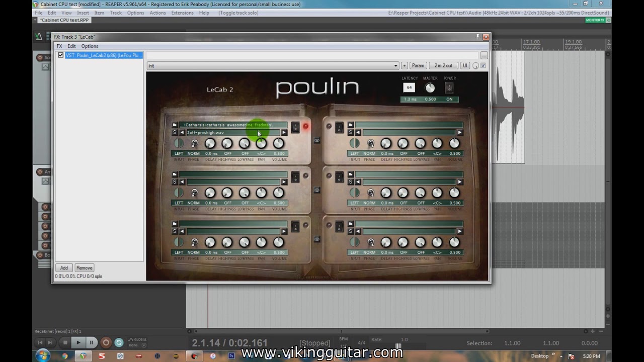Start playback with the transport Play button
The height and width of the screenshot is (362, 644).
pos(78,342)
